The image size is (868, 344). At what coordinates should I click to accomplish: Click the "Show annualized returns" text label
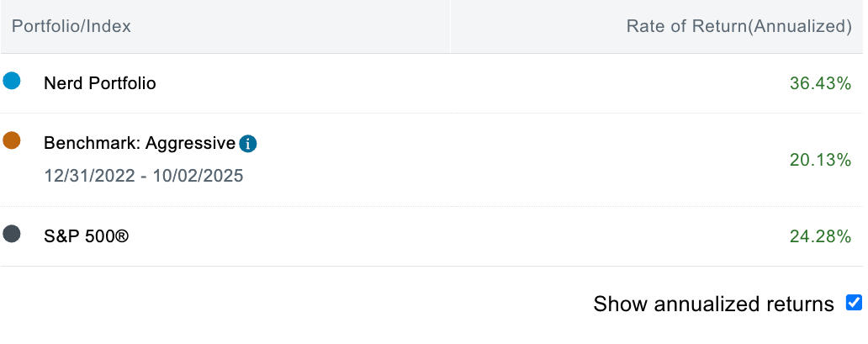click(x=713, y=304)
